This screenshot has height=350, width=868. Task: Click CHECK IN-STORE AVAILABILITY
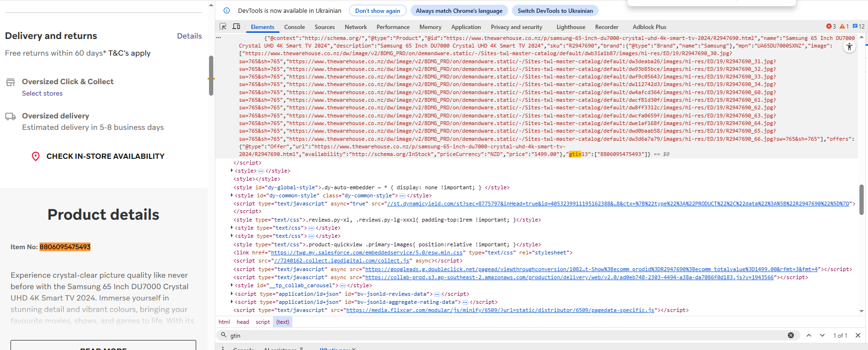pyautogui.click(x=105, y=156)
